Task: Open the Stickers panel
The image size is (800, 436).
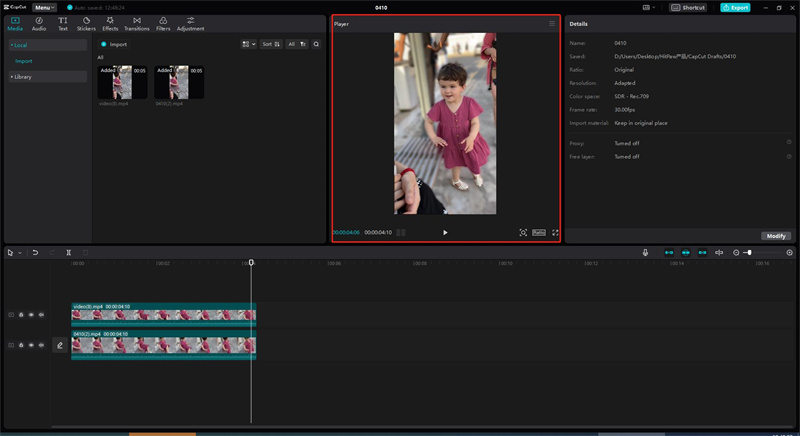Action: (x=86, y=23)
